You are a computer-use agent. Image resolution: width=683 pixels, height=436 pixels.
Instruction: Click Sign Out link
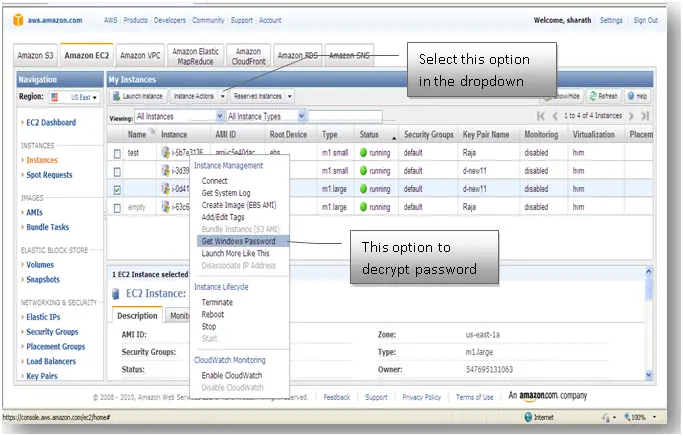(x=646, y=20)
